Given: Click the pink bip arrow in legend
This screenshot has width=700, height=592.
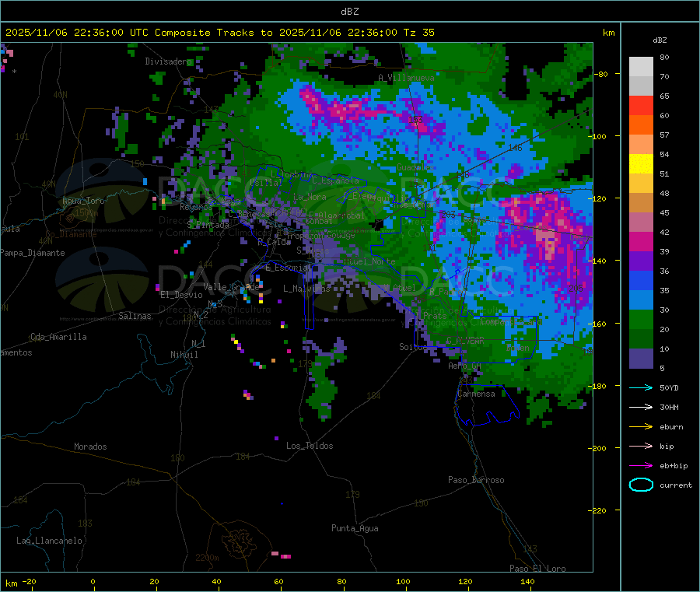Looking at the screenshot, I should [641, 446].
